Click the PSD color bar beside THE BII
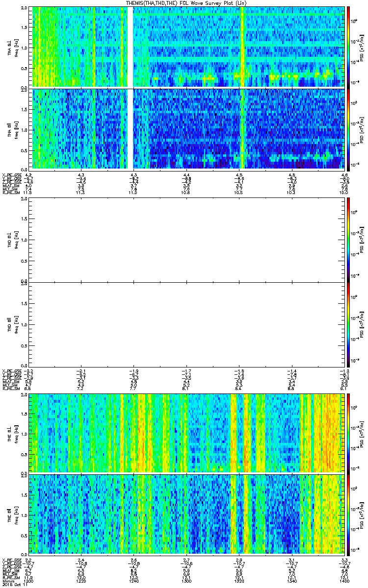 pos(349,514)
